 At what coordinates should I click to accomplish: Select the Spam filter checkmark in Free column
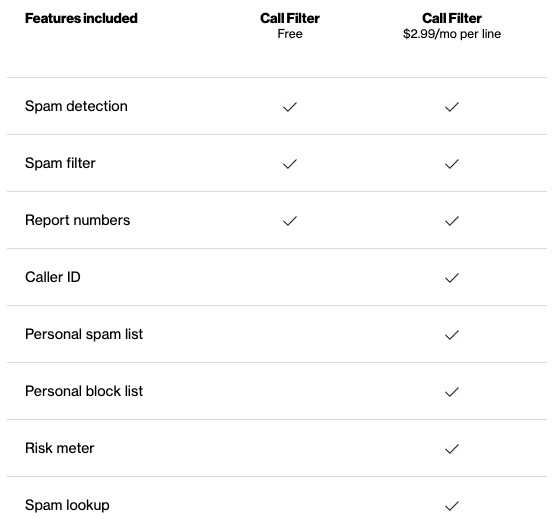[x=290, y=164]
